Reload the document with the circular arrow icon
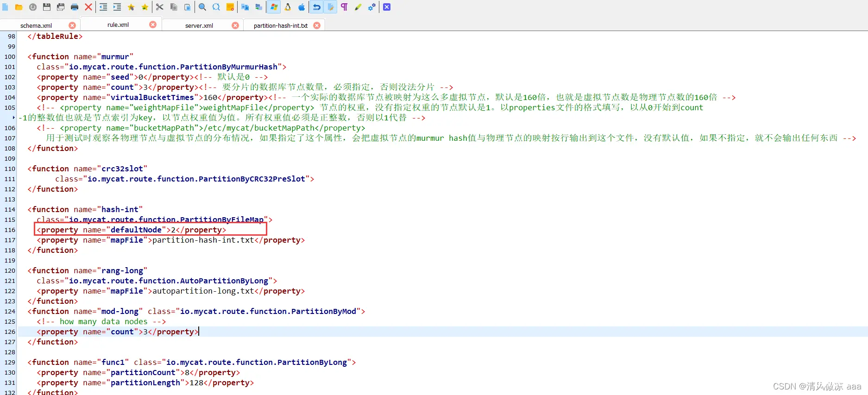 [33, 7]
